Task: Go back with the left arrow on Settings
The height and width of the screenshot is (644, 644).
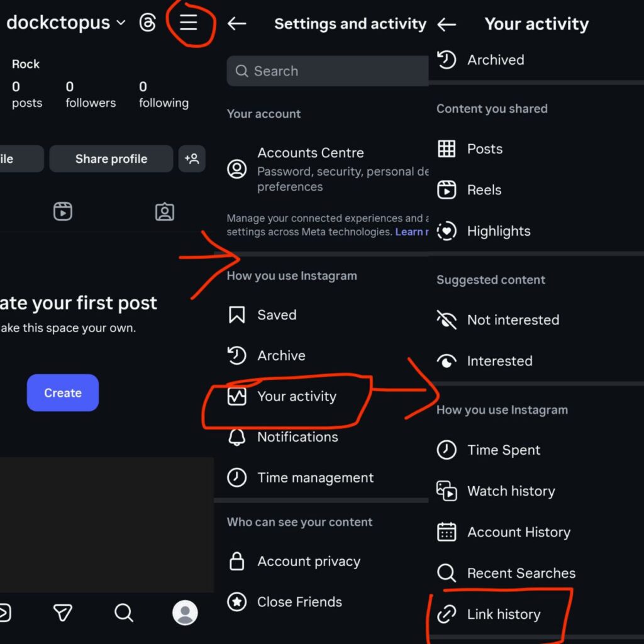Action: (236, 22)
